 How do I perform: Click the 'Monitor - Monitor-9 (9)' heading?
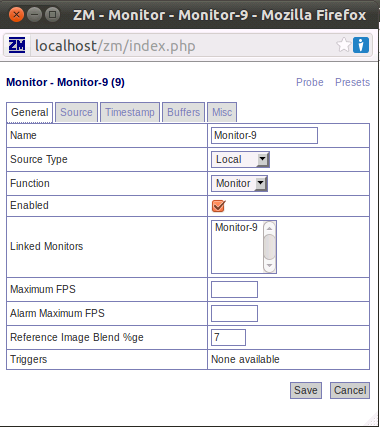coord(65,82)
